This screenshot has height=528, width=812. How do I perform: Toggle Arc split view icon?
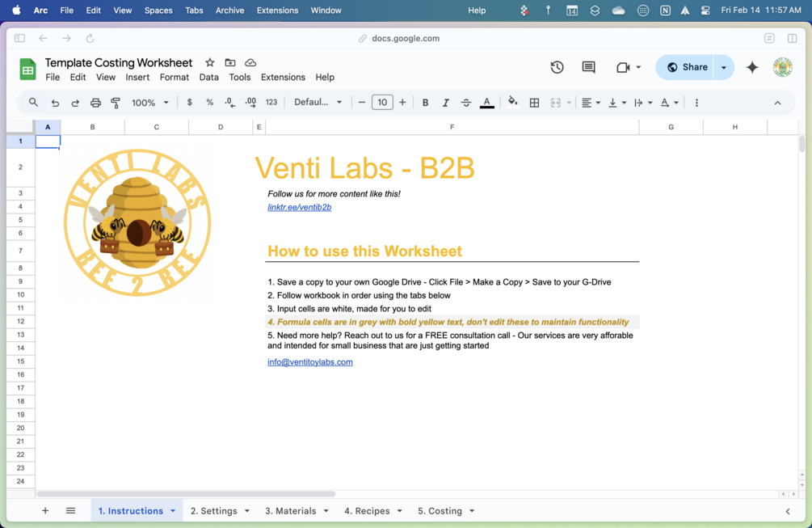(x=793, y=38)
